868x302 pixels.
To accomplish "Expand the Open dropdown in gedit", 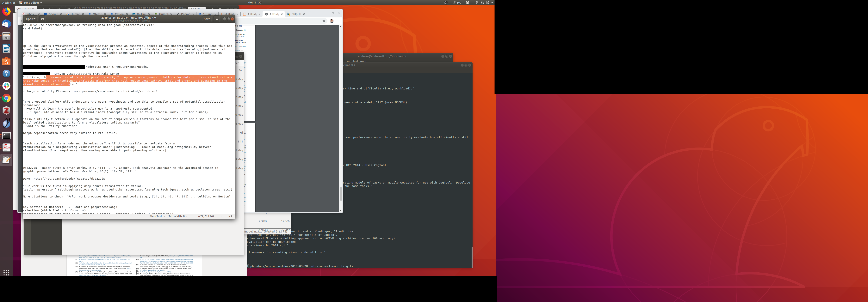I will 30,19.
